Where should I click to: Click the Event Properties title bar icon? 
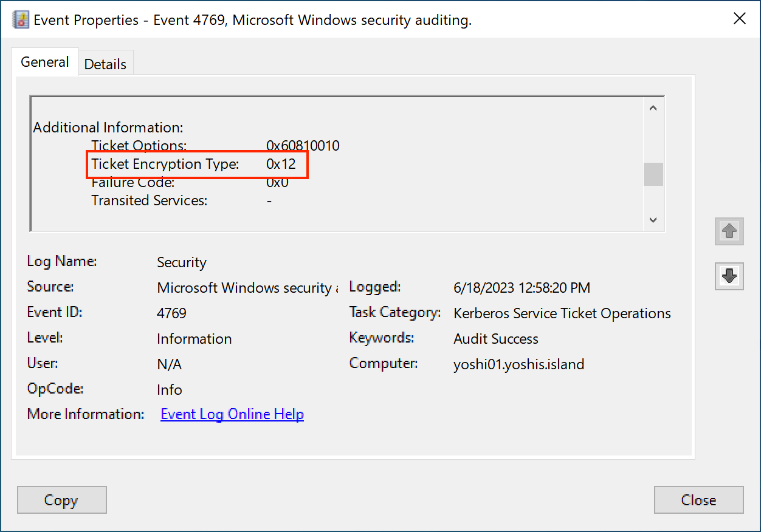pyautogui.click(x=21, y=19)
